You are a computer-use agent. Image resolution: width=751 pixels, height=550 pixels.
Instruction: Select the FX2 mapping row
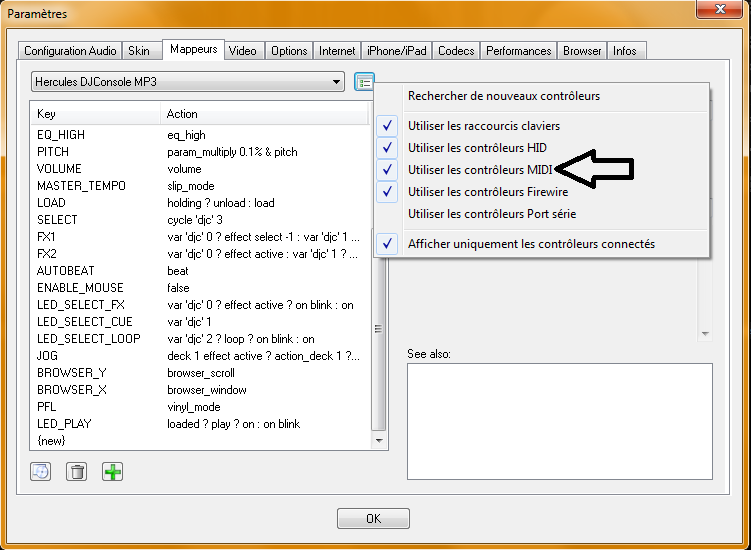(201, 254)
